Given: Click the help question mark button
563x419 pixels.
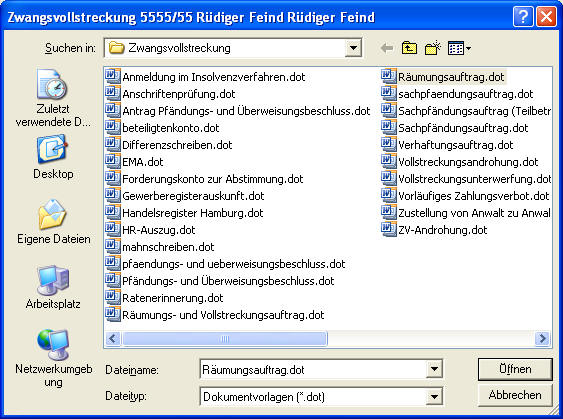Looking at the screenshot, I should tap(523, 17).
